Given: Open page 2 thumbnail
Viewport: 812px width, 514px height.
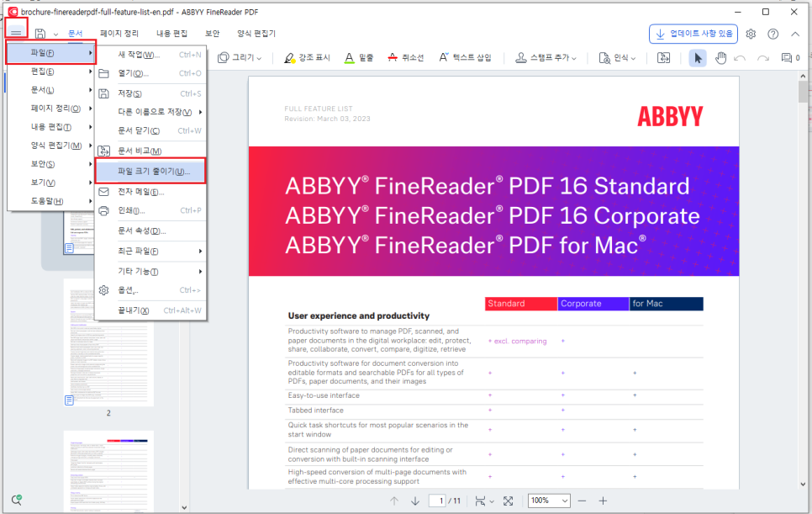Looking at the screenshot, I should pos(108,343).
